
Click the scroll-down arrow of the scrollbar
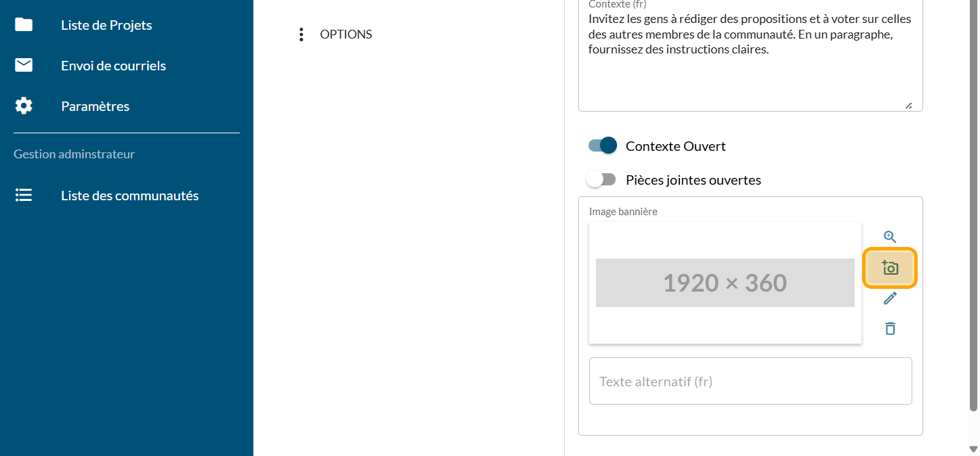click(x=973, y=449)
